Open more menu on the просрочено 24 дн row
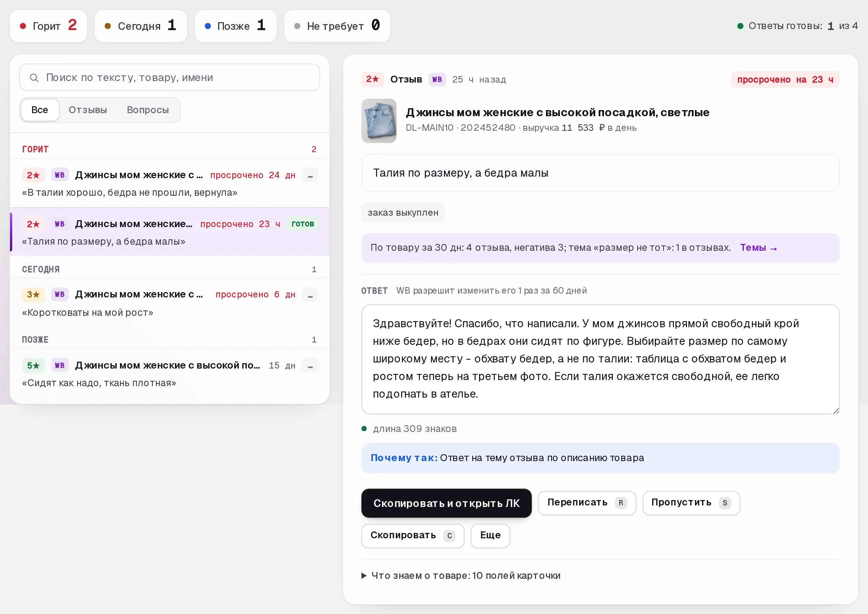The image size is (868, 614). click(x=310, y=175)
